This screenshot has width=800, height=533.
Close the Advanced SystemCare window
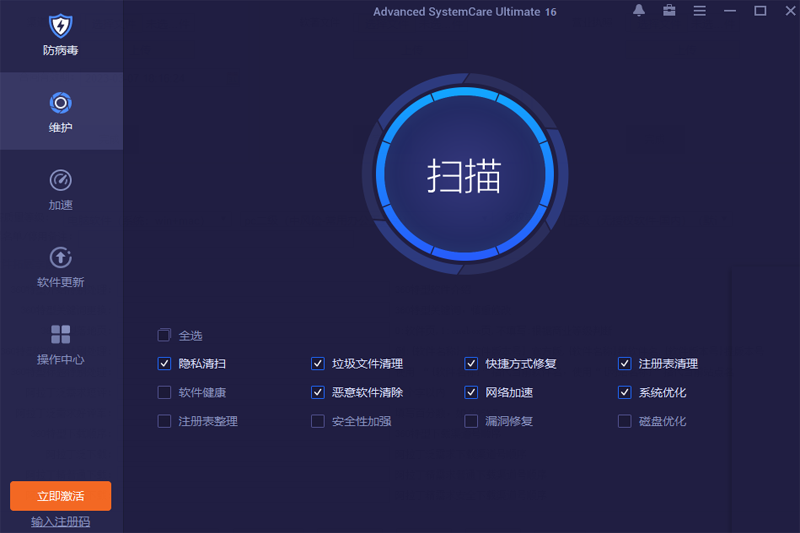pyautogui.click(x=790, y=11)
